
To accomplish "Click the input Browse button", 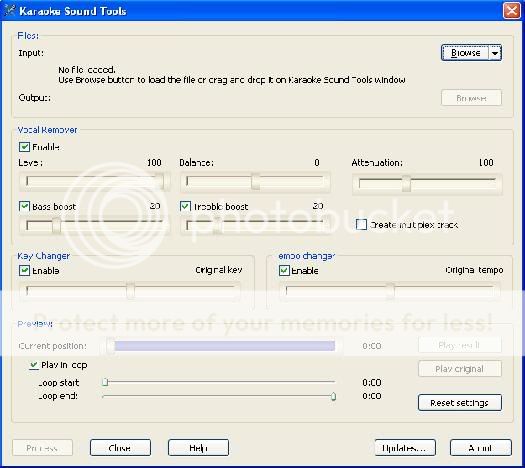I will 465,53.
